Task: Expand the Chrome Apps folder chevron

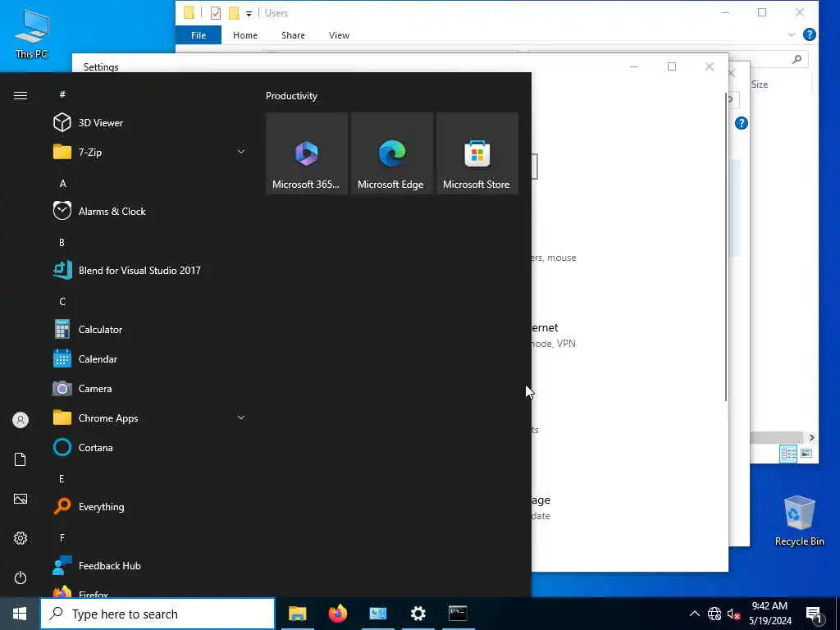Action: [241, 418]
